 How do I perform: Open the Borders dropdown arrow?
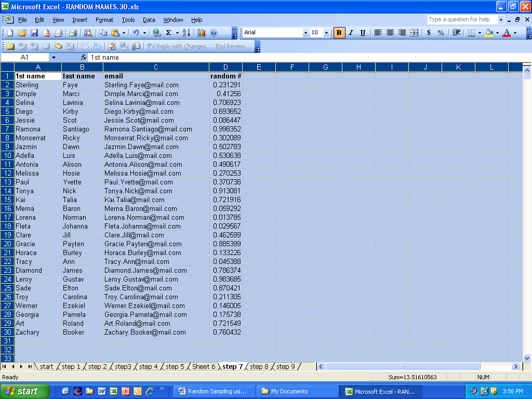480,33
